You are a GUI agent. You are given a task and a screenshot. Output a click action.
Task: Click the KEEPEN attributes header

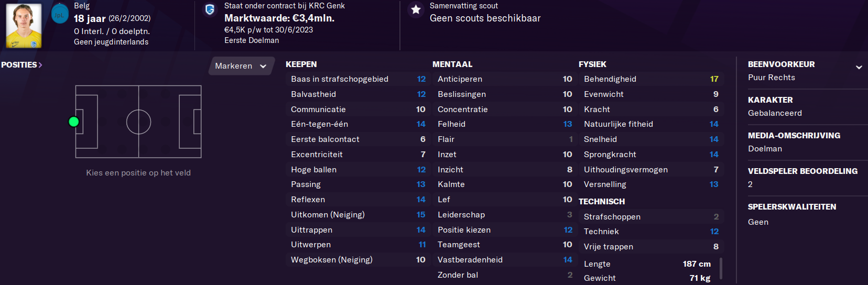[x=301, y=64]
